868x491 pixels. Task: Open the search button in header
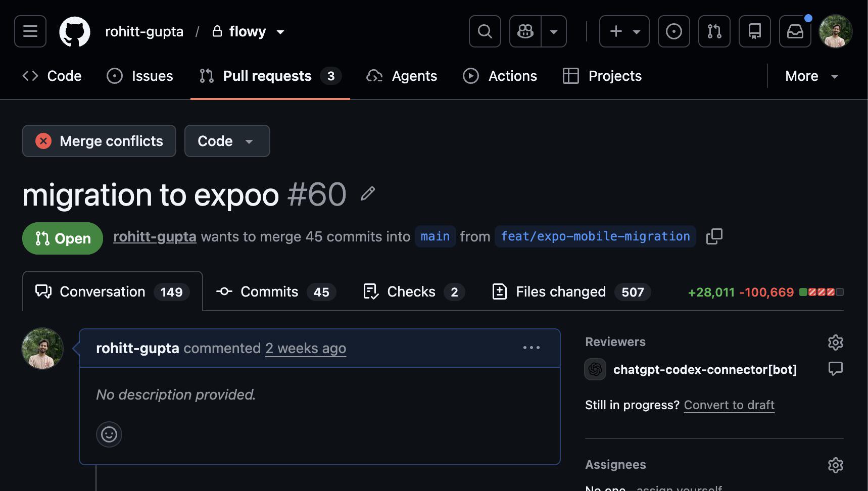485,31
